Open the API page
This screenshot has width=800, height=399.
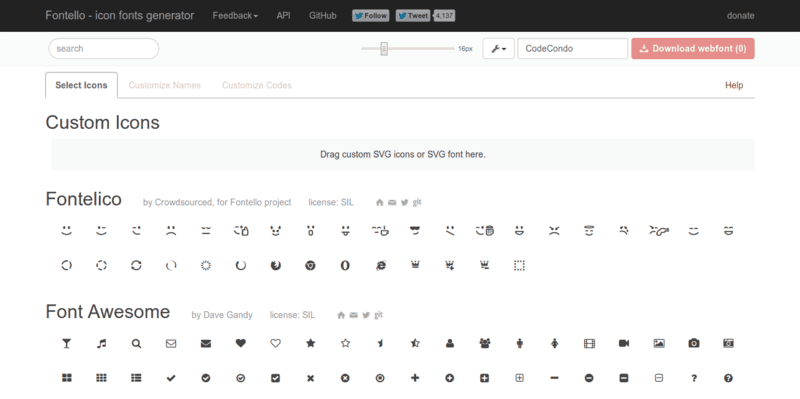(284, 16)
